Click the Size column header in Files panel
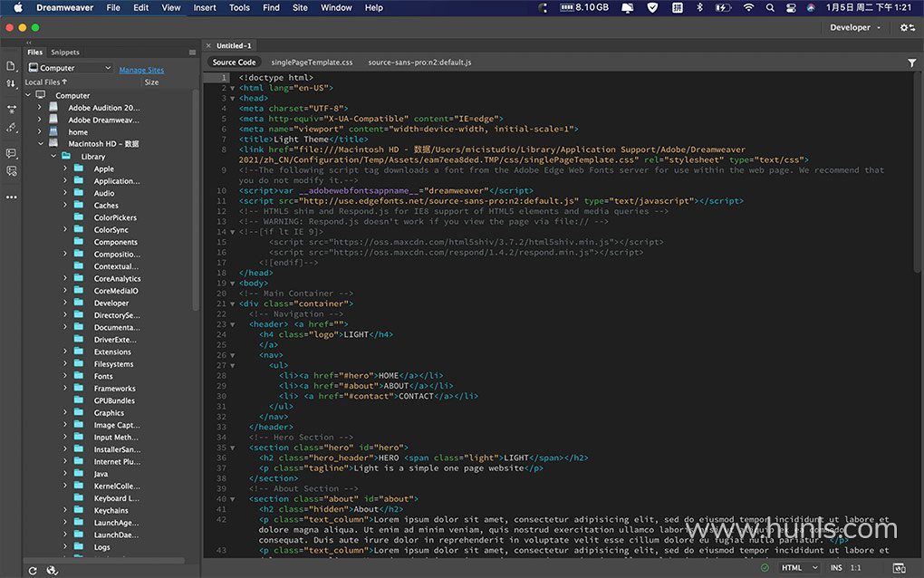Image resolution: width=924 pixels, height=578 pixels. tap(151, 82)
